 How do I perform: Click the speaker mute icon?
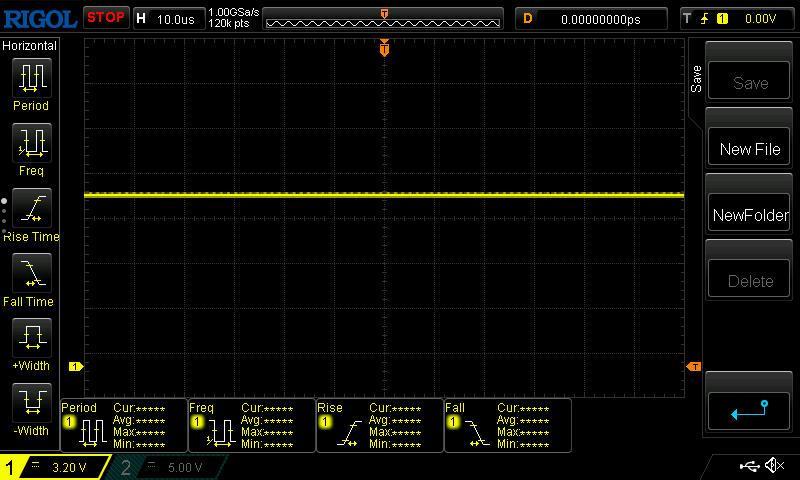pyautogui.click(x=774, y=466)
